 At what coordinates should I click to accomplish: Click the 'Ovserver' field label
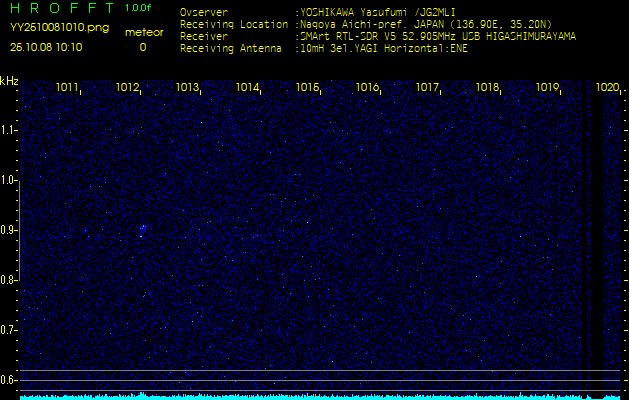[x=204, y=12]
